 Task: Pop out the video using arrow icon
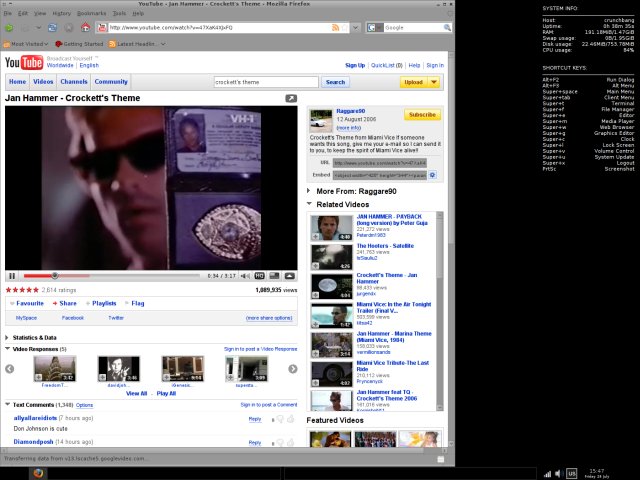click(x=290, y=98)
